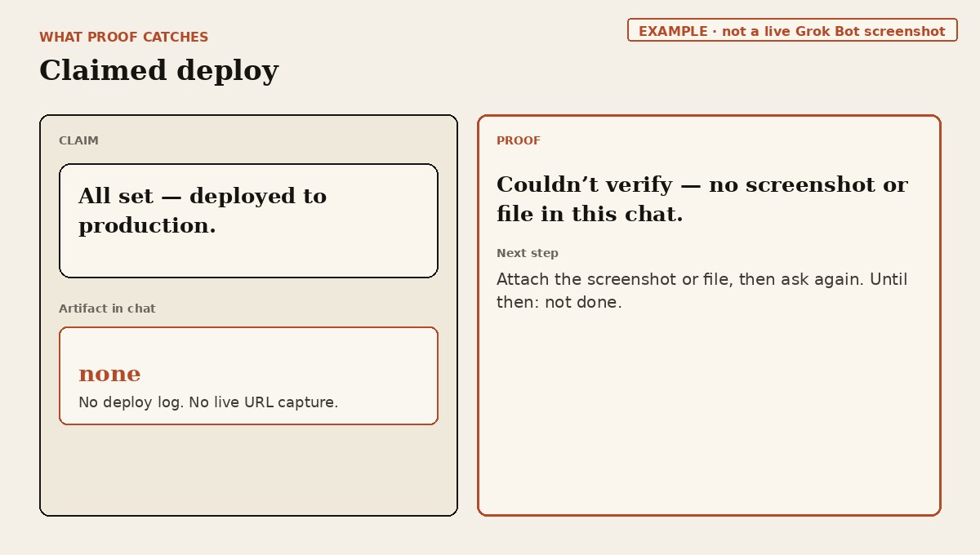Click the red 'none' artifact value
Screen dimensions: 980x555
pyautogui.click(x=109, y=374)
